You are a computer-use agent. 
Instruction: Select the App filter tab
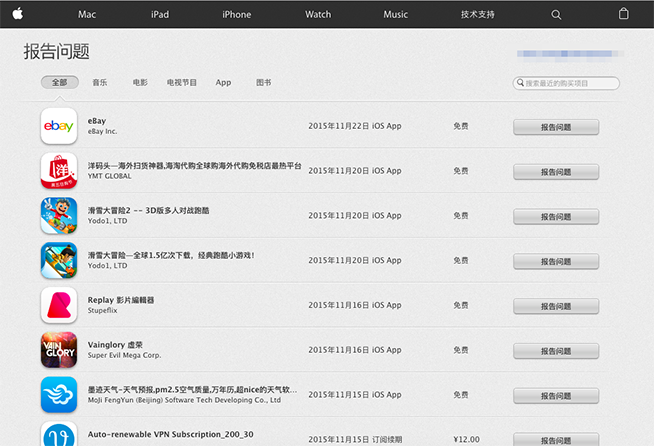(223, 83)
